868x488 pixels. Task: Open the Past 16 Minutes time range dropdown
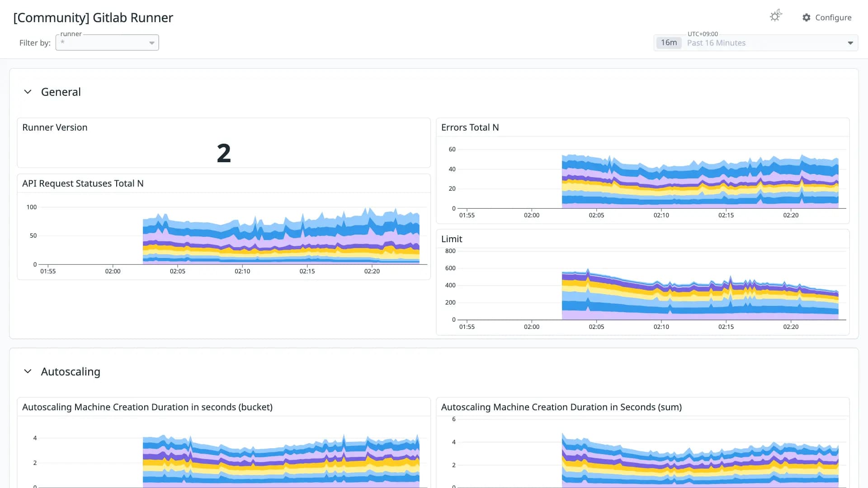[756, 43]
